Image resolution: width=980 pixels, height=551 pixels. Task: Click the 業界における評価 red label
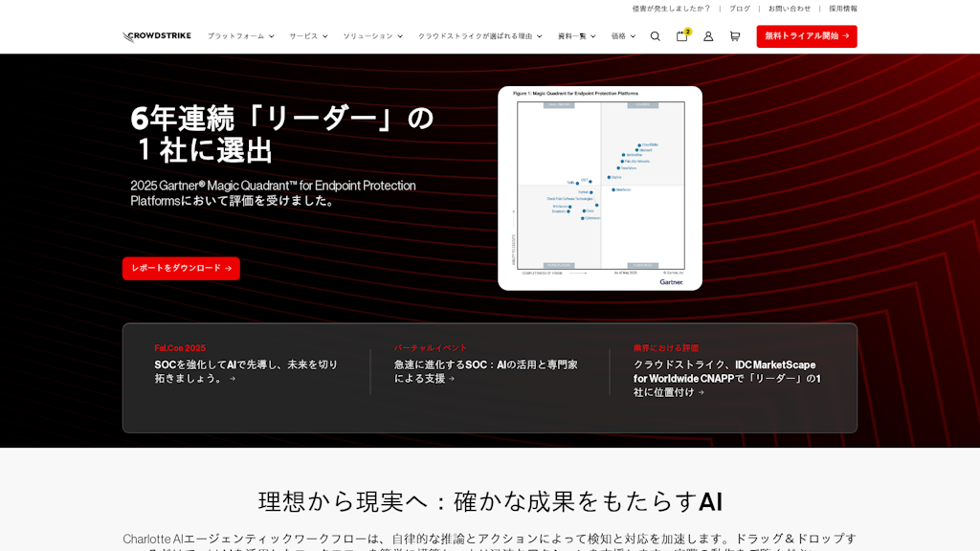tap(666, 348)
